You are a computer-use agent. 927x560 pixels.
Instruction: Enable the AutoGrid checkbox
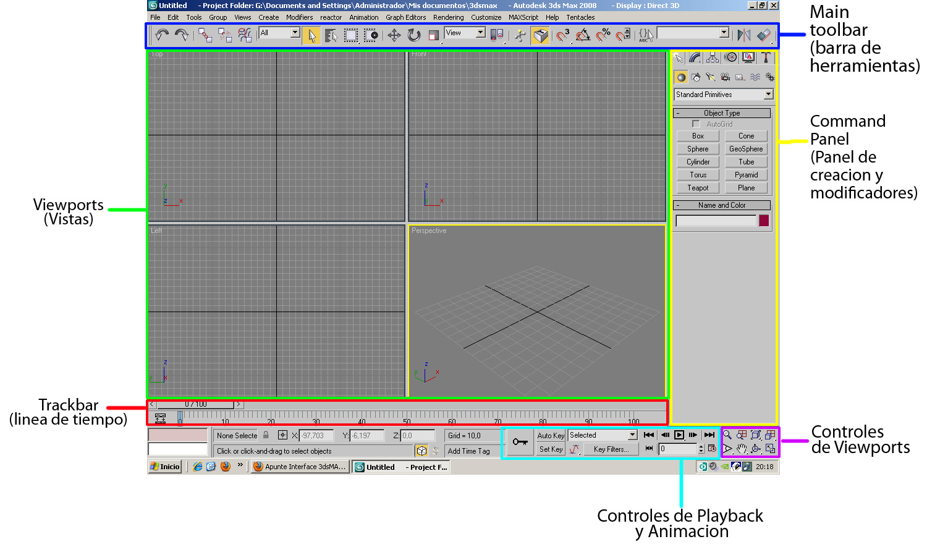click(x=696, y=124)
